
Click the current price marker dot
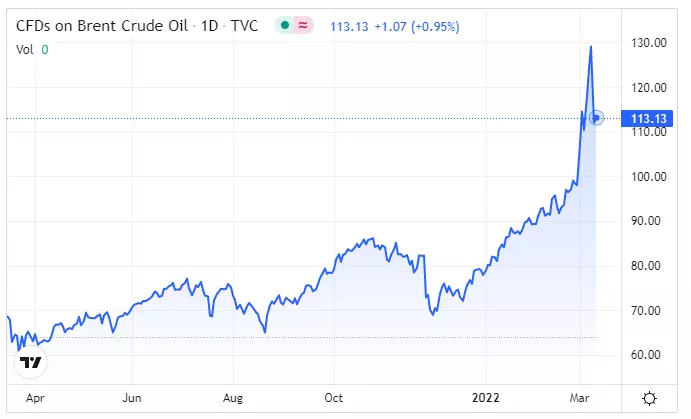coord(596,118)
